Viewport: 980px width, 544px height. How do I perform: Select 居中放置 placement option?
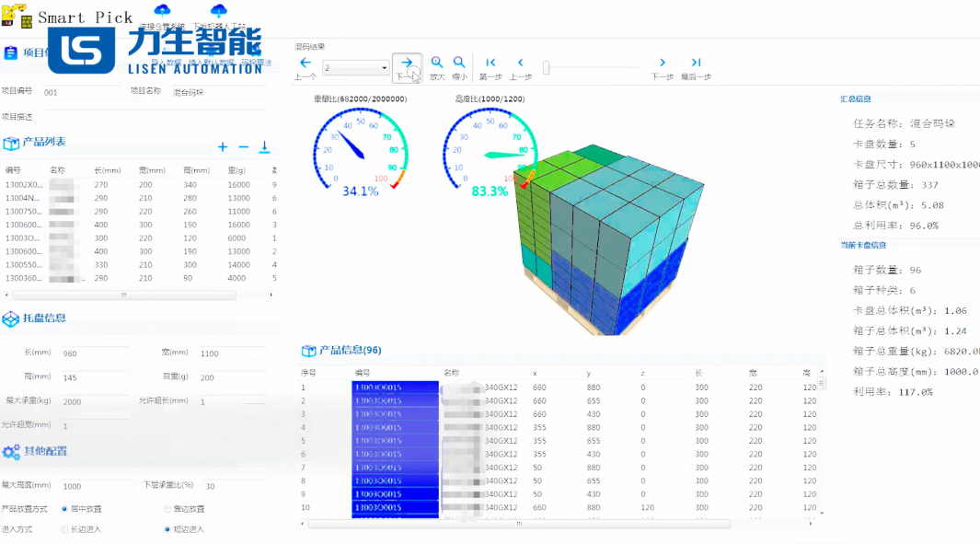click(64, 509)
